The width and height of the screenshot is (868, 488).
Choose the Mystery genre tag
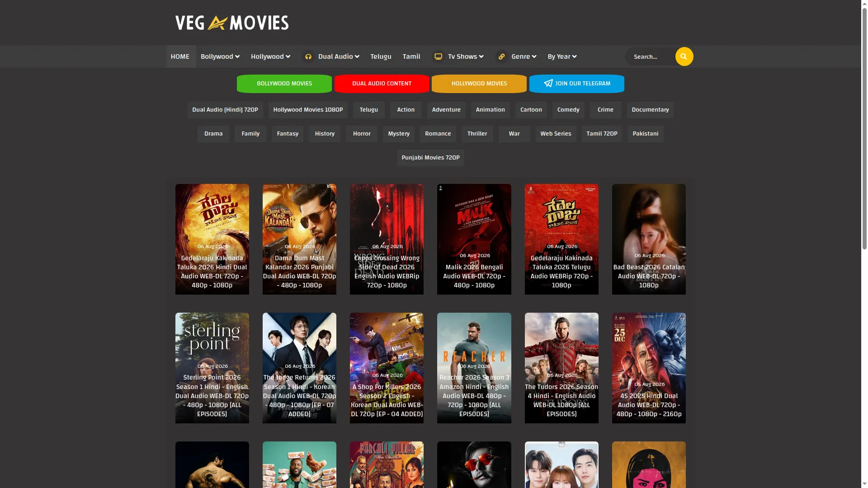(x=399, y=134)
